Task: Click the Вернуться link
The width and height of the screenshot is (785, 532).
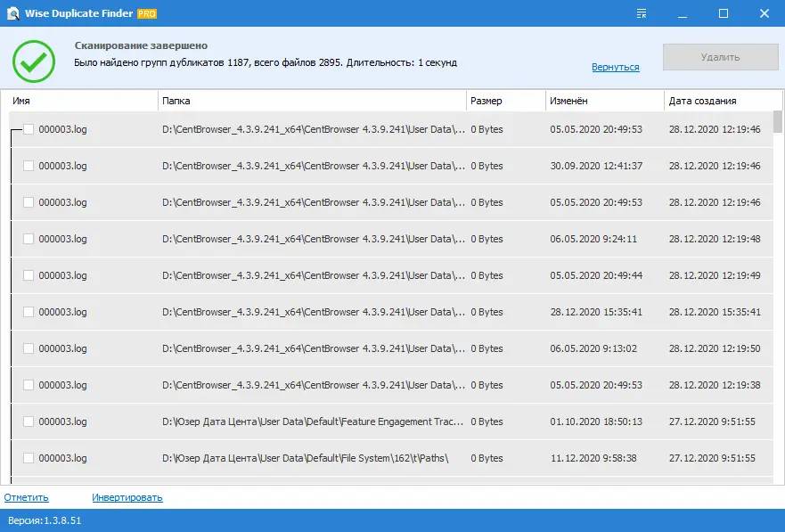Action: [x=615, y=68]
